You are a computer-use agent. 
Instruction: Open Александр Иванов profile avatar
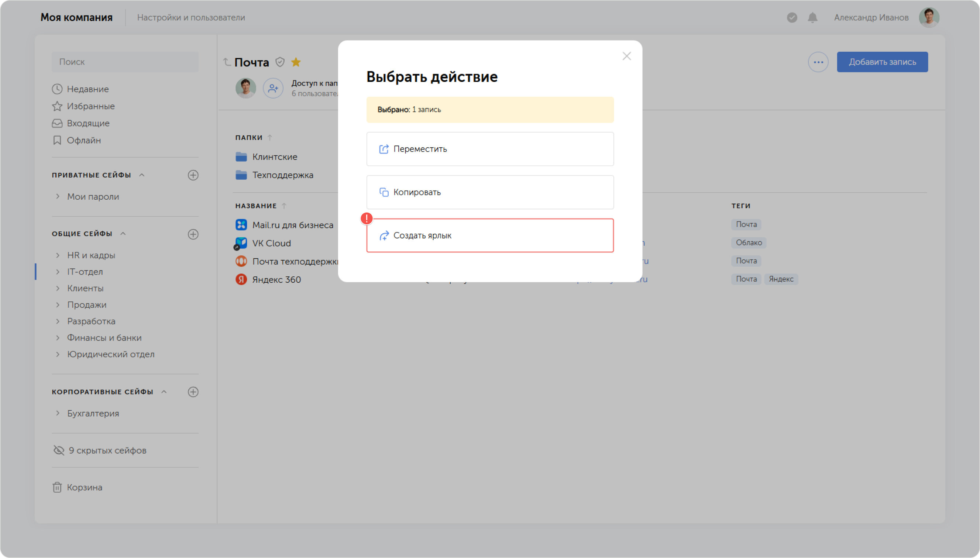(x=929, y=18)
